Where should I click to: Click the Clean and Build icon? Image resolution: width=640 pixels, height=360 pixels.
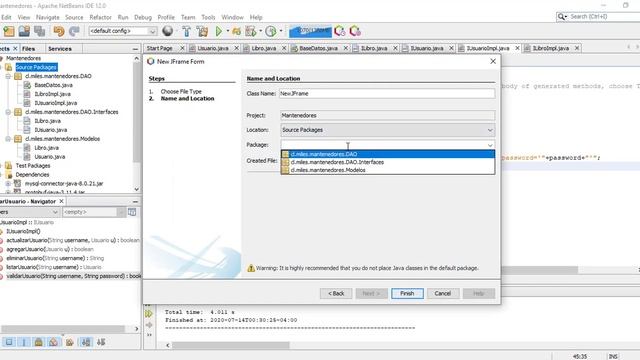click(x=202, y=31)
